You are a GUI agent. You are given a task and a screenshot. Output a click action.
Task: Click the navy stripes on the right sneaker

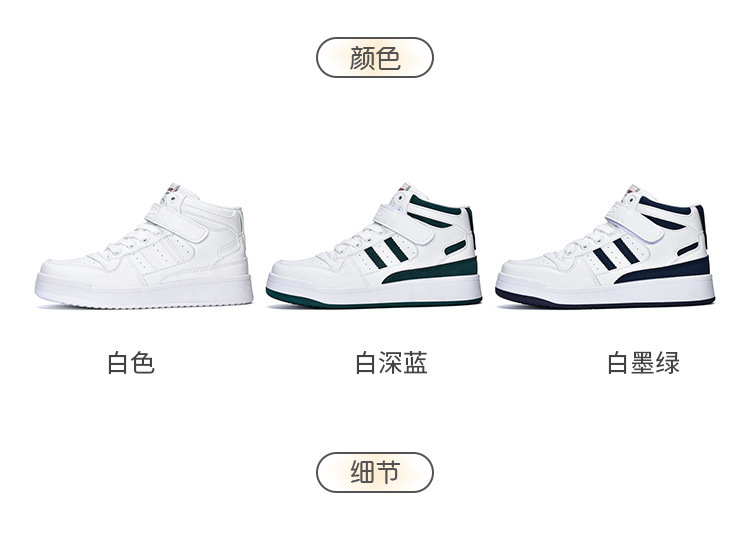[x=616, y=252]
